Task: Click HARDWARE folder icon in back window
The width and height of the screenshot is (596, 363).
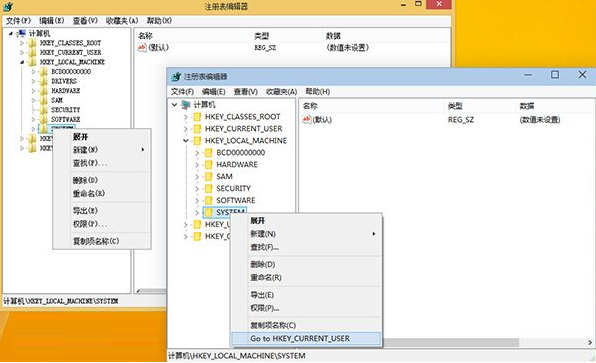Action: tap(44, 90)
